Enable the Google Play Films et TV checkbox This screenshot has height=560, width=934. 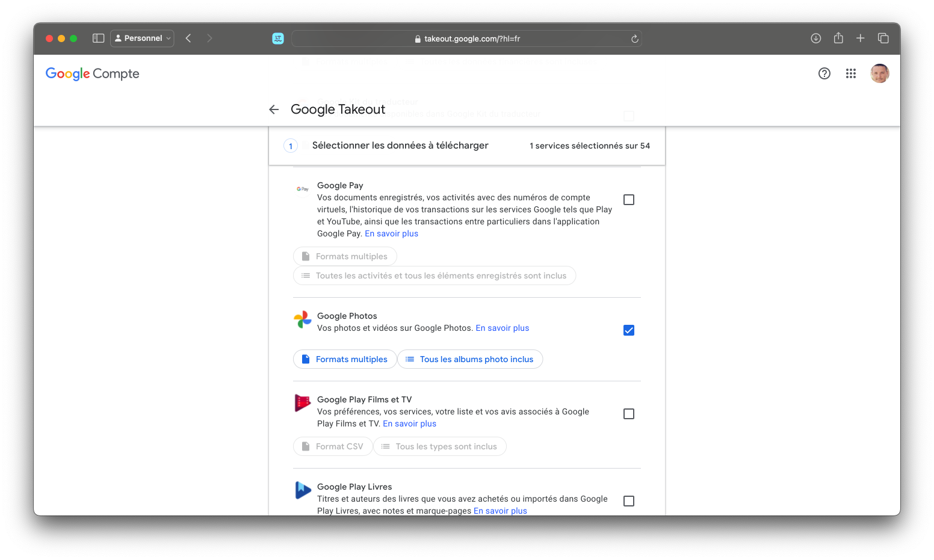pos(629,414)
